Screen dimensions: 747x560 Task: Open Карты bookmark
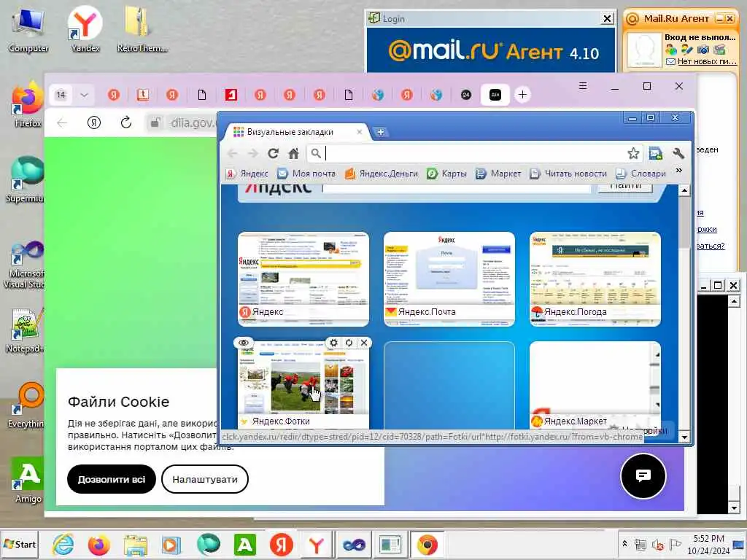[x=447, y=174]
